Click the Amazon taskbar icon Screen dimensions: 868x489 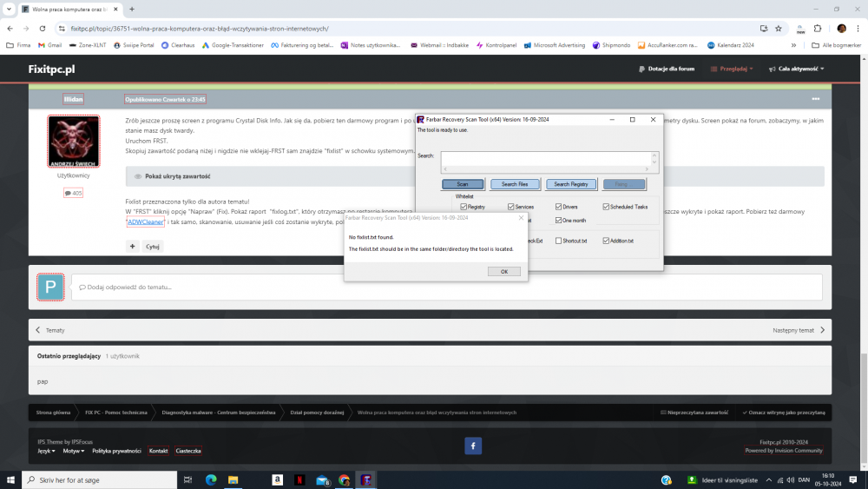[x=276, y=479]
